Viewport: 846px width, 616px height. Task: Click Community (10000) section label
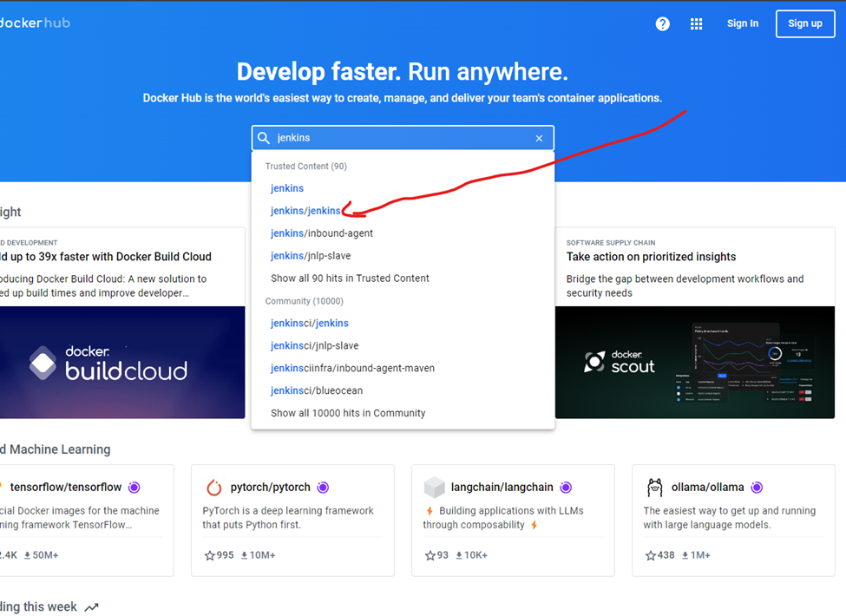click(305, 301)
